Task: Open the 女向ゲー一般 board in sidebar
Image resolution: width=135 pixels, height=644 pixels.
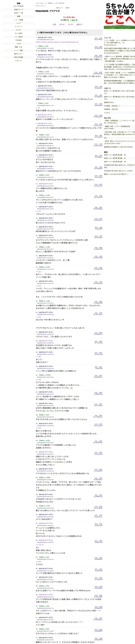Action: click(x=18, y=13)
